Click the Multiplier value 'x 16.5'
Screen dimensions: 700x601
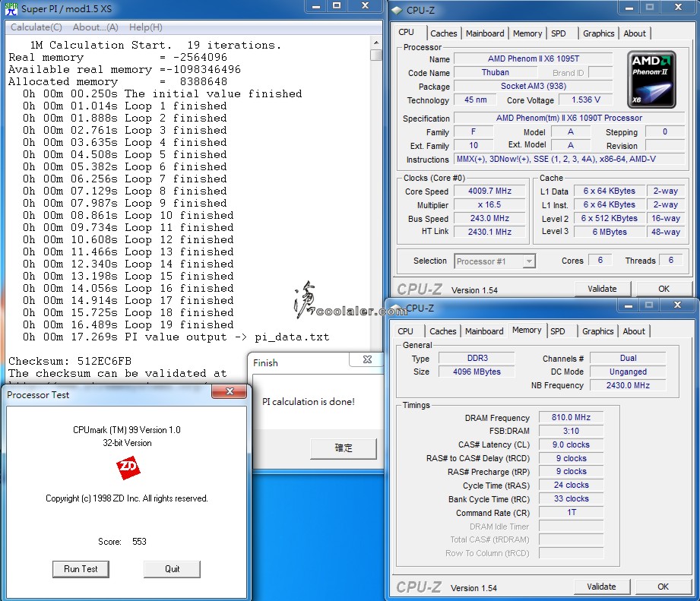coord(489,205)
